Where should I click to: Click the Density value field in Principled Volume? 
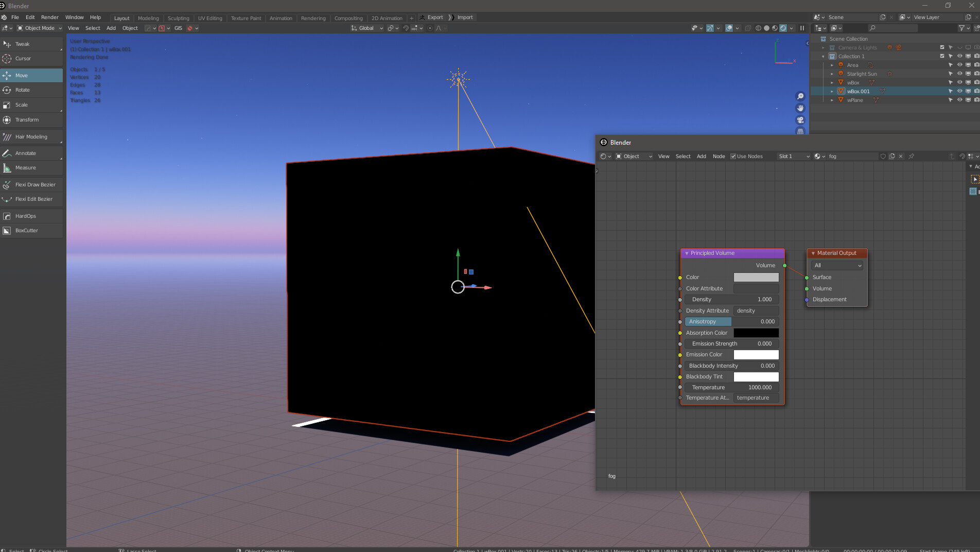[731, 299]
